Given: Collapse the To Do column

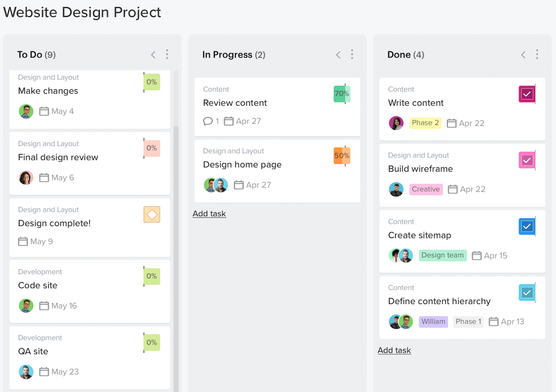Looking at the screenshot, I should (x=153, y=54).
